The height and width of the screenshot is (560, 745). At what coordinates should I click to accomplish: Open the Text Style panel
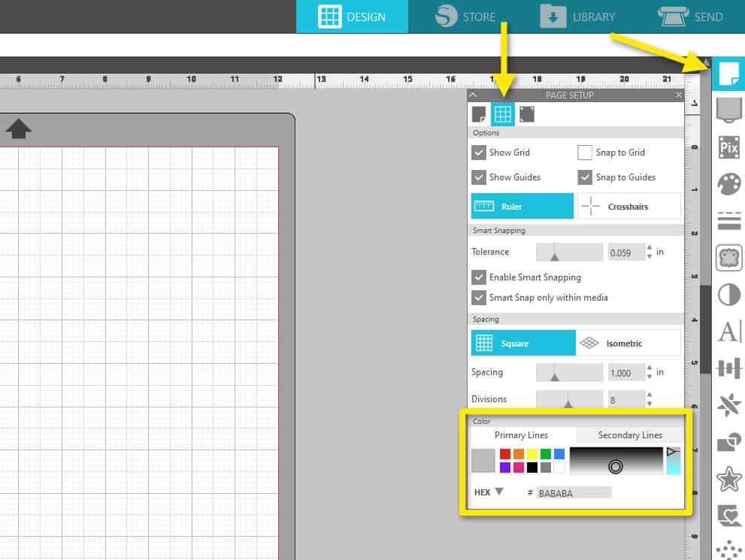(728, 331)
